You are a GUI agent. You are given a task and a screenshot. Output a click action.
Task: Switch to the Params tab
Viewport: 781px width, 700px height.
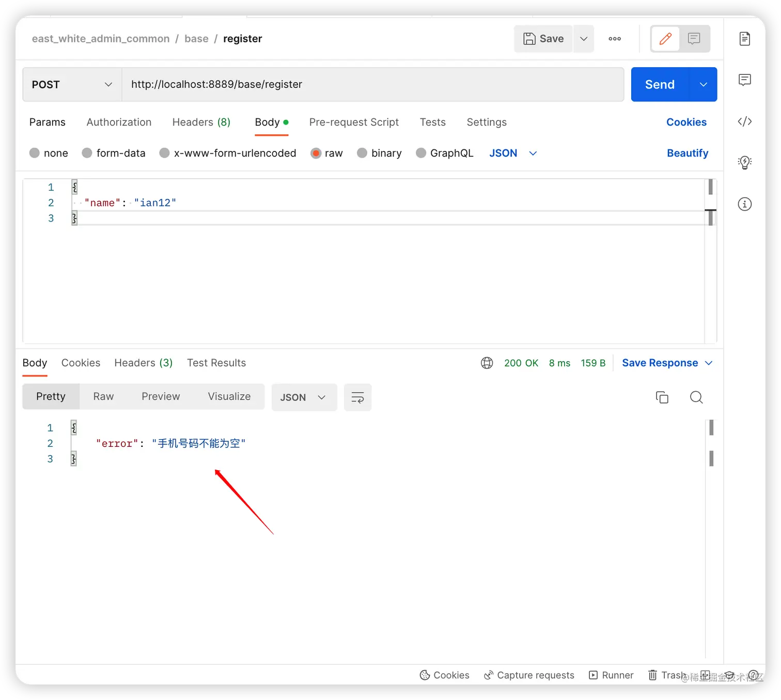[48, 122]
